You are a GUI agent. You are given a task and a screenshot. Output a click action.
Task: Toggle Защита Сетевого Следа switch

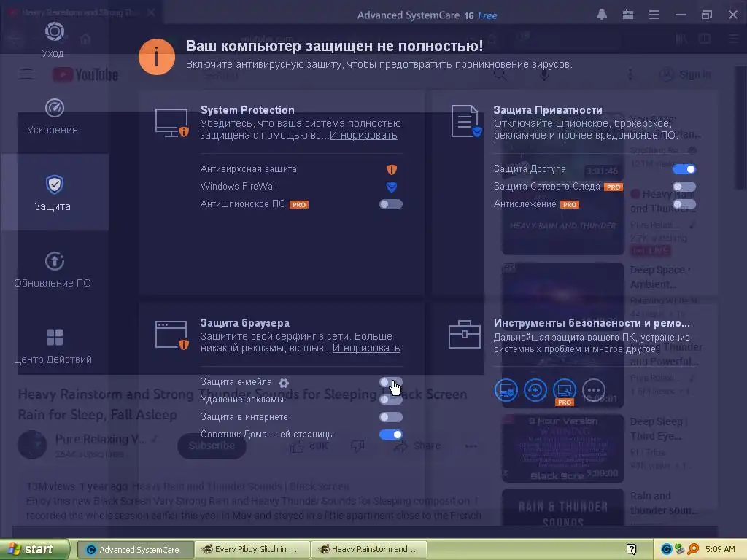click(684, 187)
